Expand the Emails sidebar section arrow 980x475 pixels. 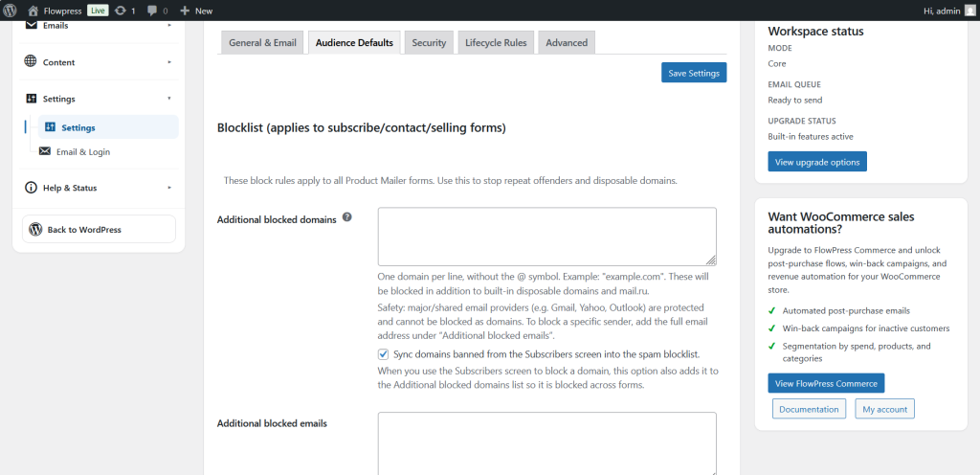(x=169, y=26)
